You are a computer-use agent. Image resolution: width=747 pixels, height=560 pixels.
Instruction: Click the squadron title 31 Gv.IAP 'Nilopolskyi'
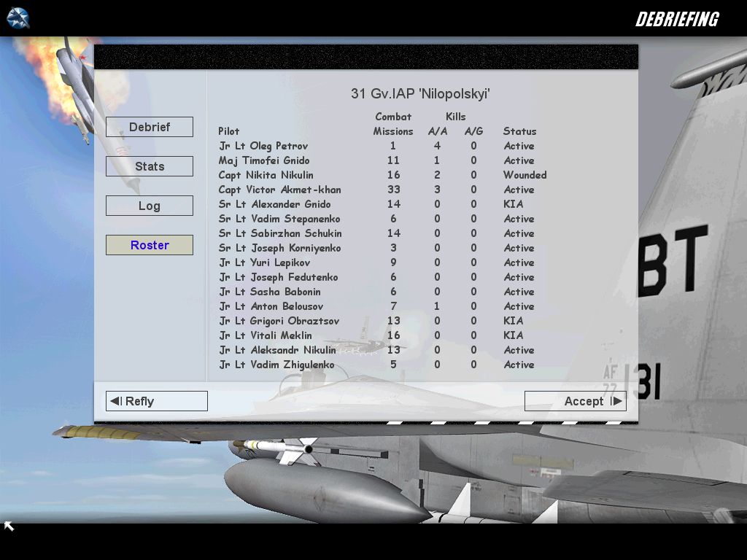tap(420, 93)
